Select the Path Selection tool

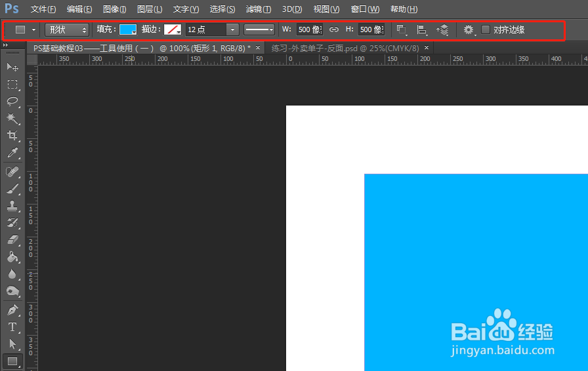(x=12, y=344)
